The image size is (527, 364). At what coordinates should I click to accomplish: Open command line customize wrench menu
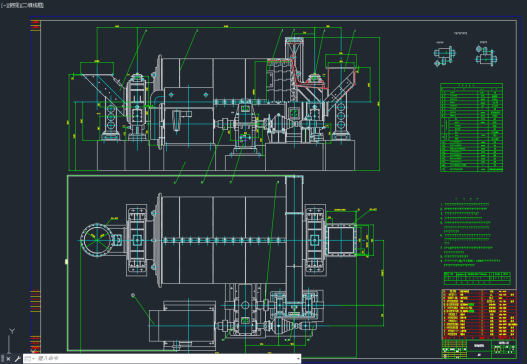pyautogui.click(x=17, y=359)
